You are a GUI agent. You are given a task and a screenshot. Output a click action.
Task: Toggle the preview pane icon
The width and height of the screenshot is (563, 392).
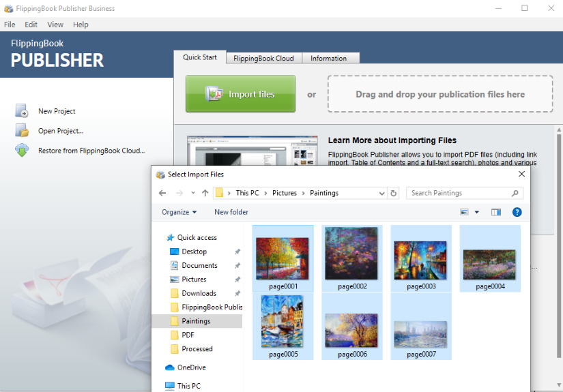(496, 212)
